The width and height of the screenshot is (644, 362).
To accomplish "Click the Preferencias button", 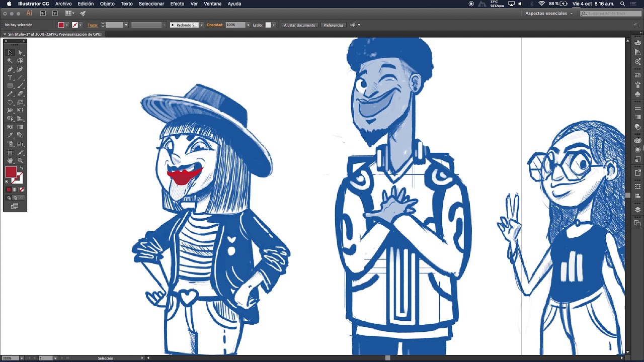I will point(333,25).
